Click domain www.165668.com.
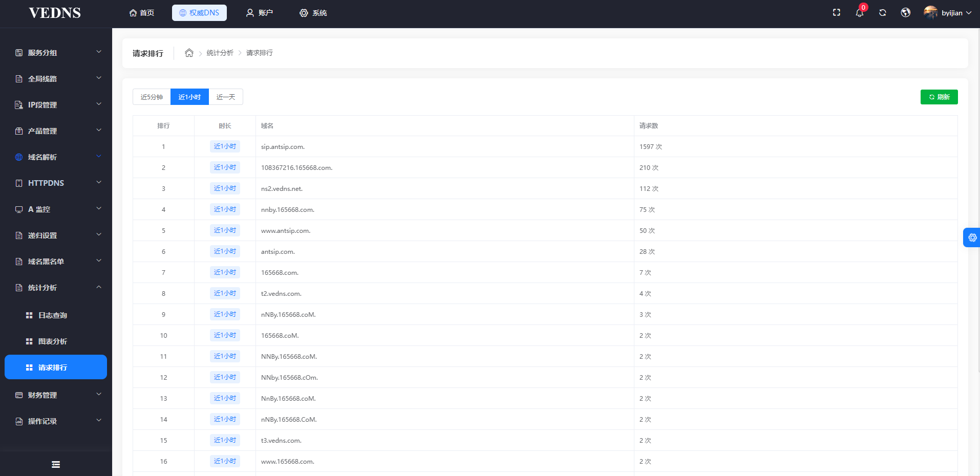Image resolution: width=980 pixels, height=476 pixels. (x=288, y=462)
